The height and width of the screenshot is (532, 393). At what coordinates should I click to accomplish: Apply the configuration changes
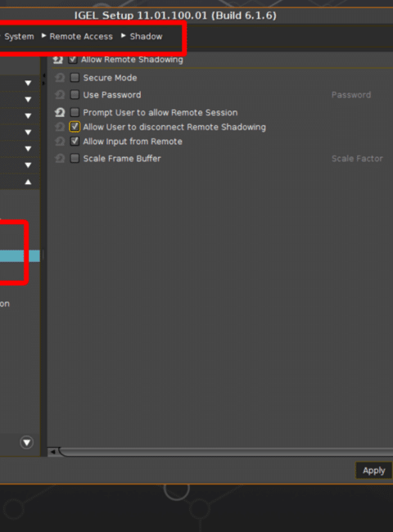[x=374, y=471]
